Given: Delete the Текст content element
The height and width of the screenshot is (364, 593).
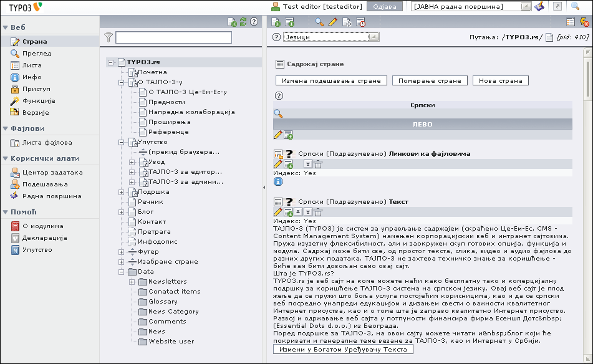Looking at the screenshot, I should click(318, 212).
